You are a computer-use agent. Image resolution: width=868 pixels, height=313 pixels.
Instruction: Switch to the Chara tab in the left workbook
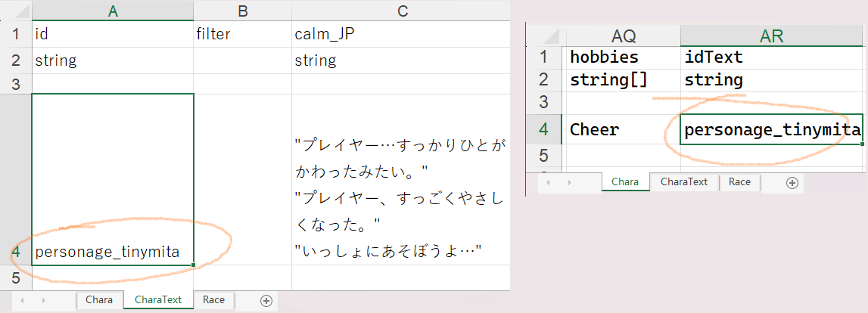click(x=99, y=300)
